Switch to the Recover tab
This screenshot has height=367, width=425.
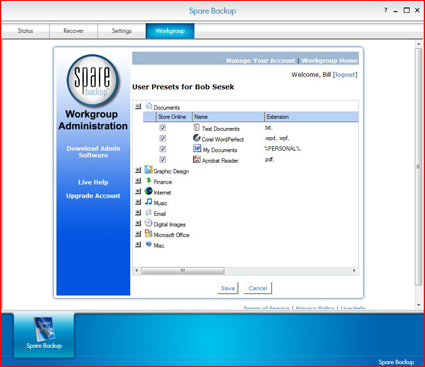click(73, 31)
